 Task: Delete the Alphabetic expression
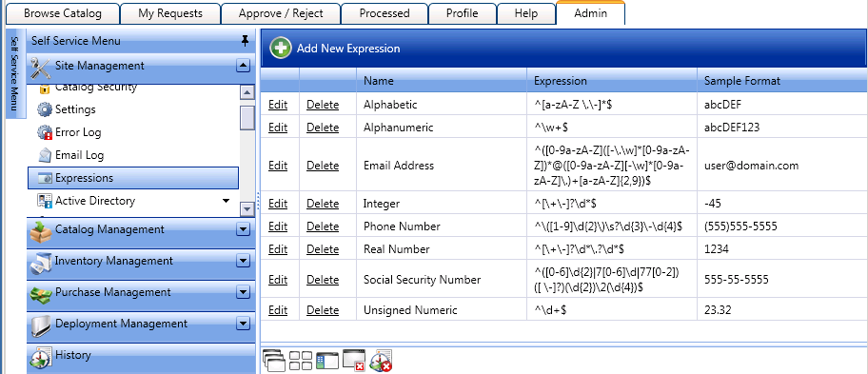[323, 105]
